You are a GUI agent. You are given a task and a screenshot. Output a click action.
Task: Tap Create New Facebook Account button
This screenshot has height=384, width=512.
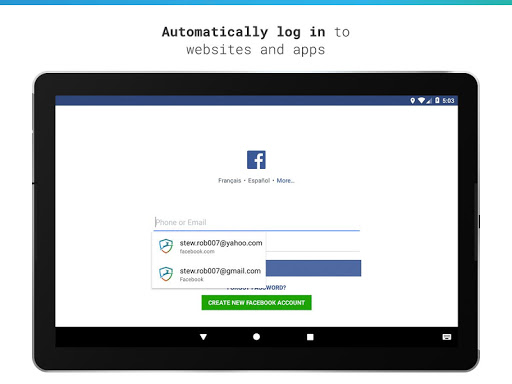click(256, 302)
